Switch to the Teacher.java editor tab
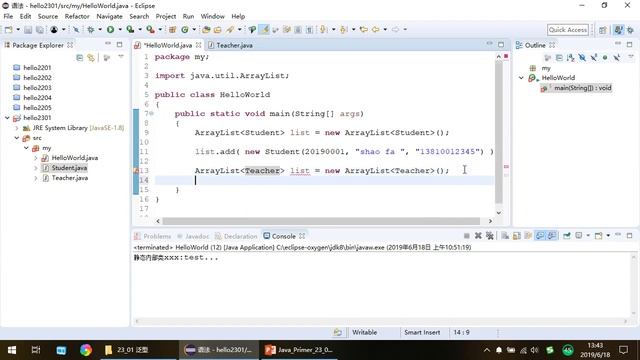The height and width of the screenshot is (360, 640). click(x=234, y=45)
